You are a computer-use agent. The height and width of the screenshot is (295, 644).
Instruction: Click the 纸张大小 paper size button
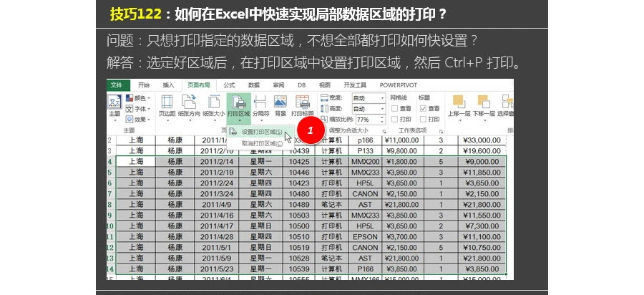coord(213,107)
